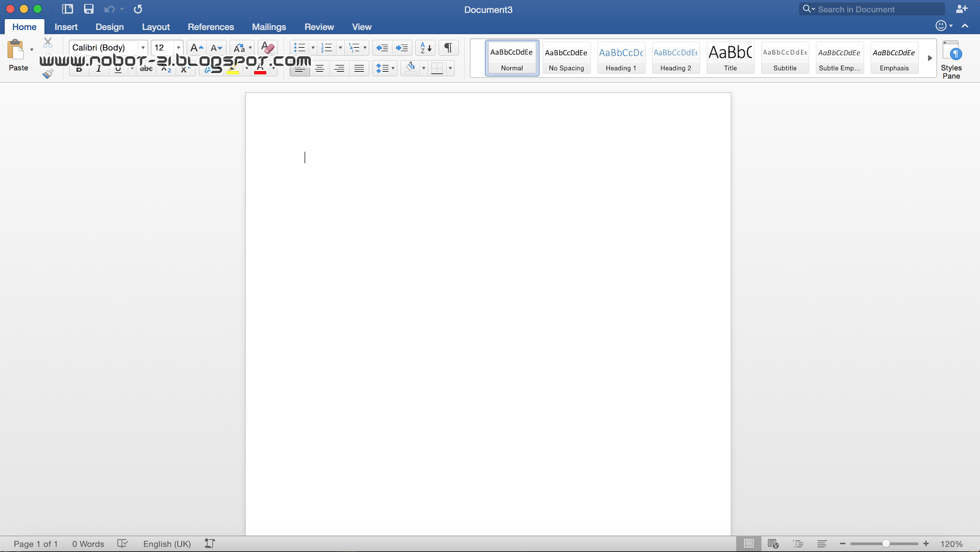
Task: Toggle subscript formatting
Action: point(166,69)
